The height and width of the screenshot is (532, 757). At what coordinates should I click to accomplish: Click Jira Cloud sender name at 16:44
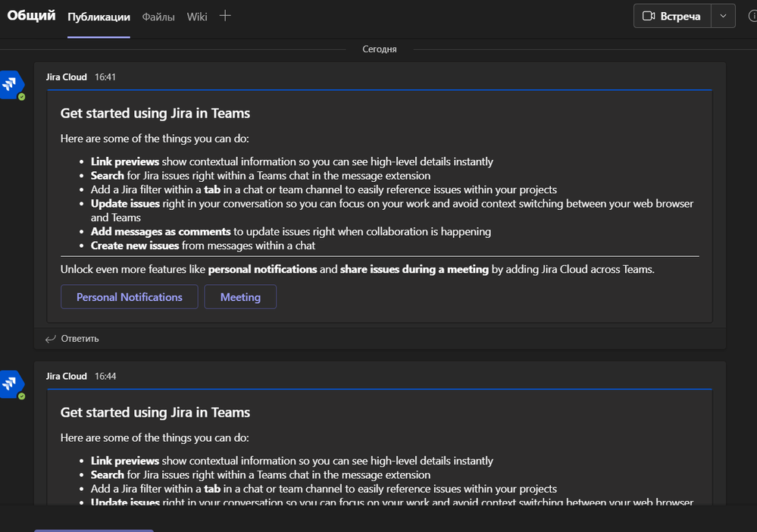(x=67, y=376)
